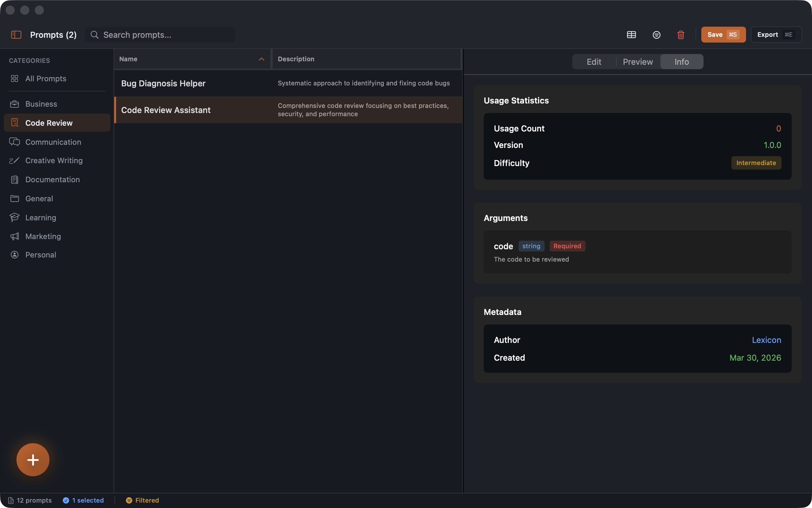Click the All Prompts grid icon
812x508 pixels.
[14, 78]
